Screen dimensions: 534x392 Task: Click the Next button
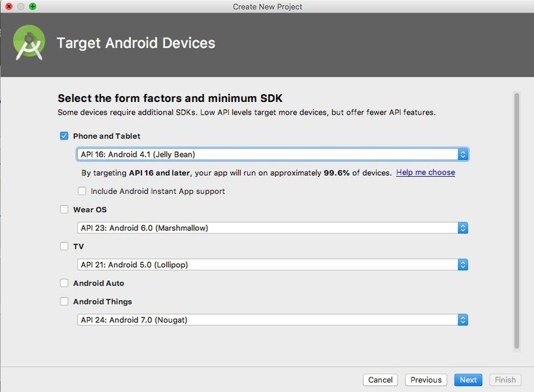click(468, 380)
